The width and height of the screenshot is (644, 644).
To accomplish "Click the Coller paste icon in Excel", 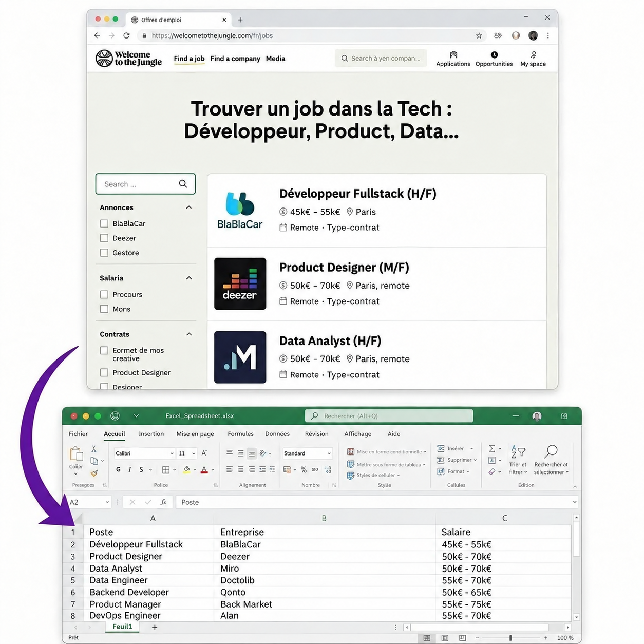I will coord(76,454).
